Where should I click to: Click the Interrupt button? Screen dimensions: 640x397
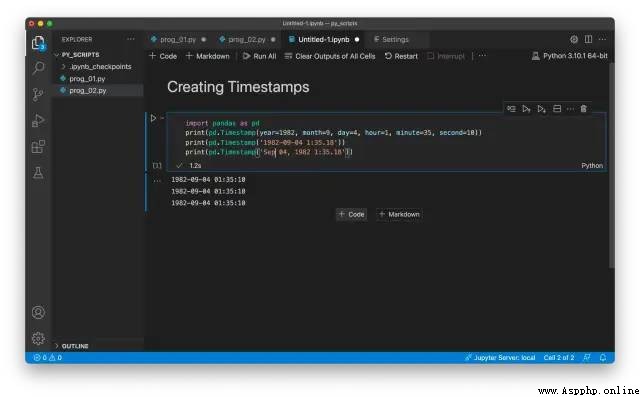[x=446, y=56]
